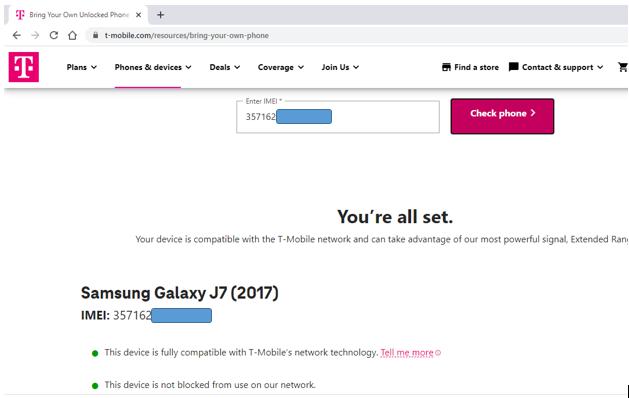The width and height of the screenshot is (629, 398).
Task: Click the T-Mobile logo
Action: tap(24, 67)
